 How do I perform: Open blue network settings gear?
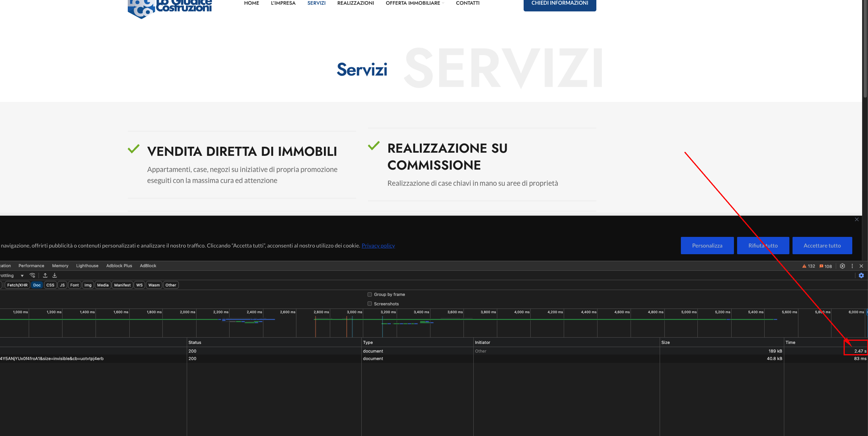point(861,275)
